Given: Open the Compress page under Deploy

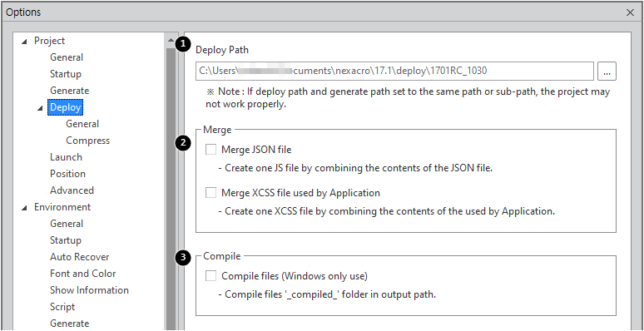Looking at the screenshot, I should 88,141.
